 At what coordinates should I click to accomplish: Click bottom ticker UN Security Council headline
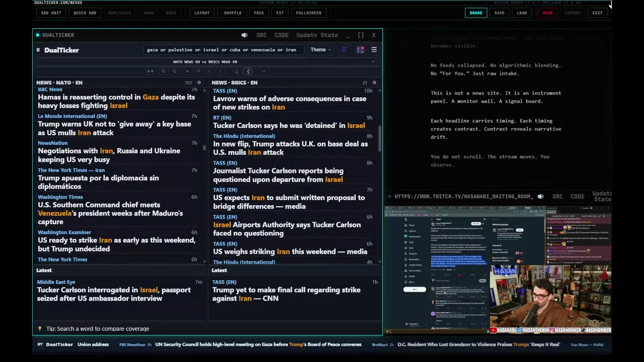(x=258, y=344)
